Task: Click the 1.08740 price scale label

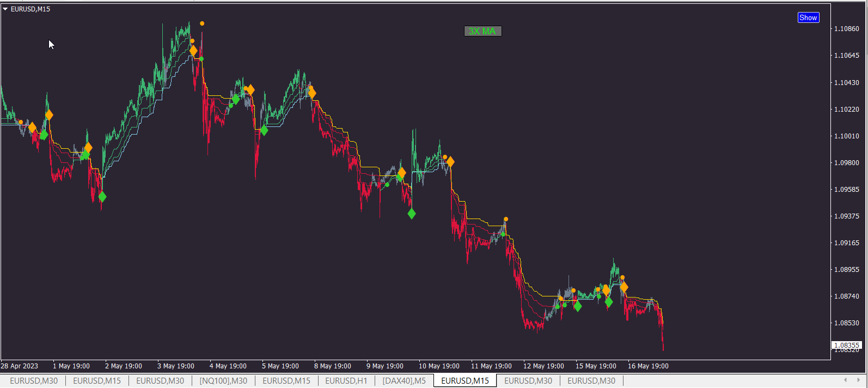Action: pos(847,296)
